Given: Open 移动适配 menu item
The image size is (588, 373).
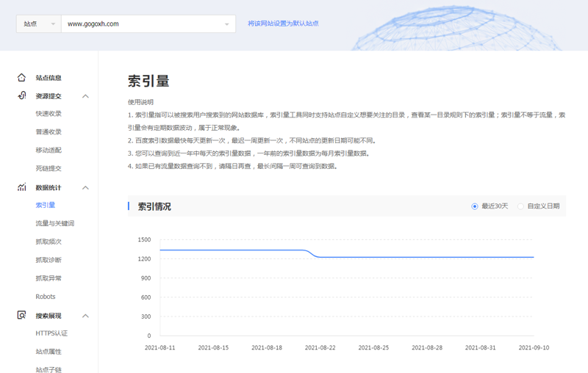Looking at the screenshot, I should pyautogui.click(x=49, y=151).
